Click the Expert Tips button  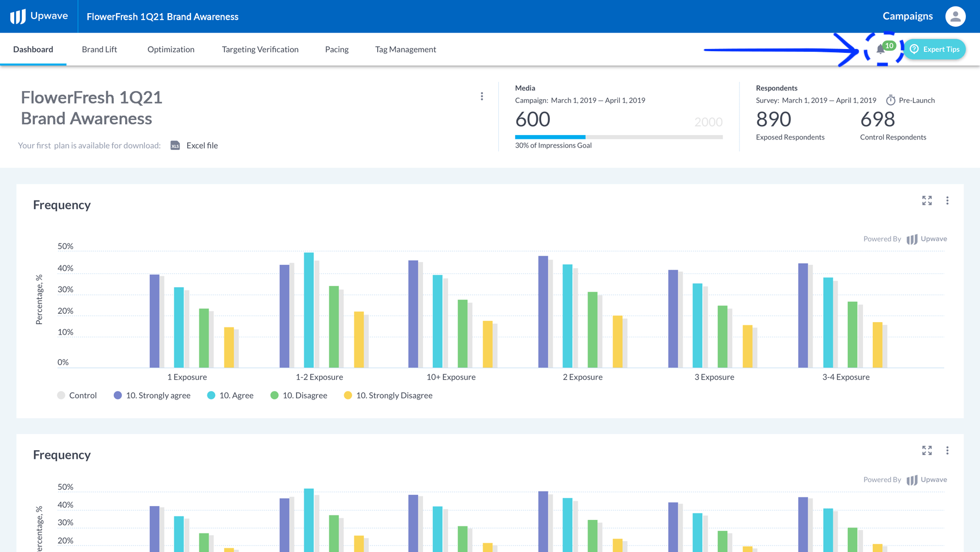(x=935, y=49)
